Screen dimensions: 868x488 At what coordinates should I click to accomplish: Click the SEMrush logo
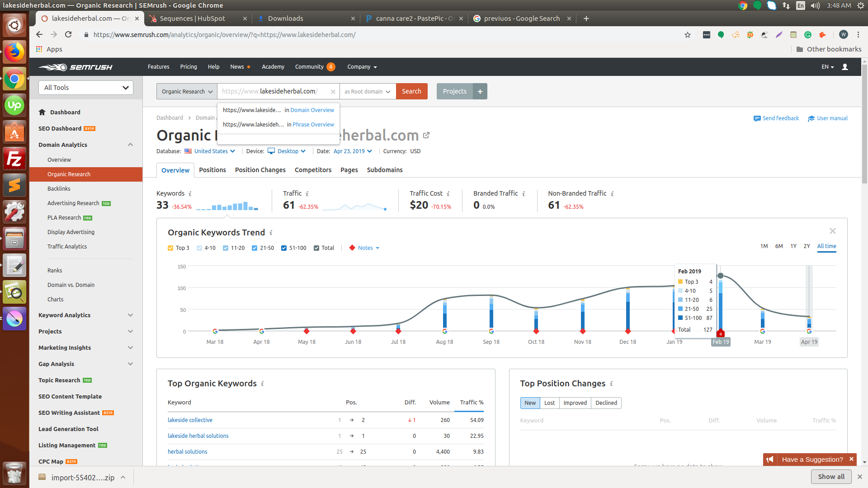(x=75, y=67)
